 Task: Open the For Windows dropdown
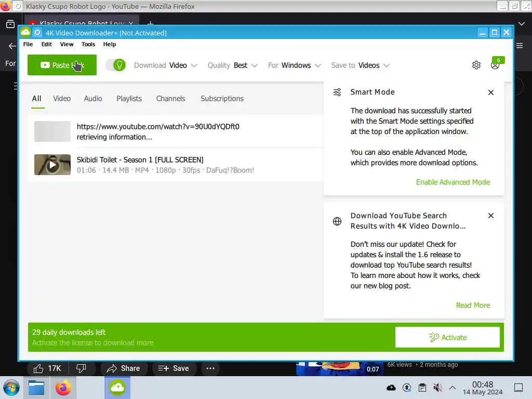[294, 65]
